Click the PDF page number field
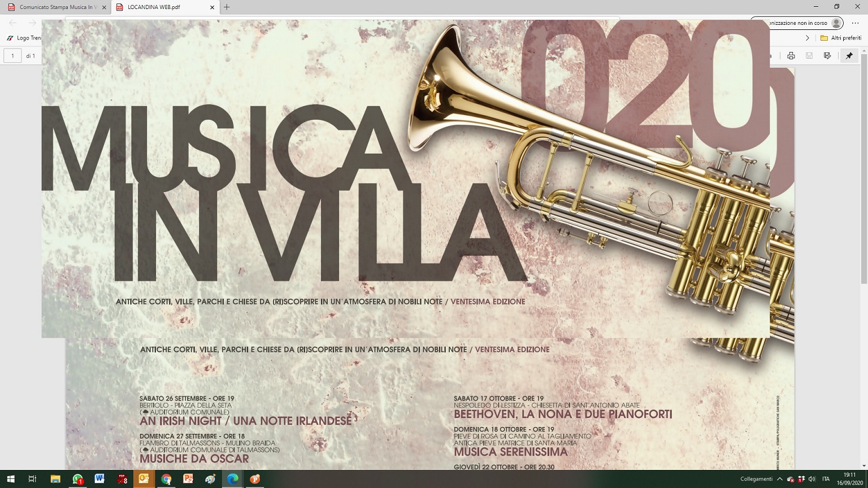Screen dimensions: 868x488 13,55
